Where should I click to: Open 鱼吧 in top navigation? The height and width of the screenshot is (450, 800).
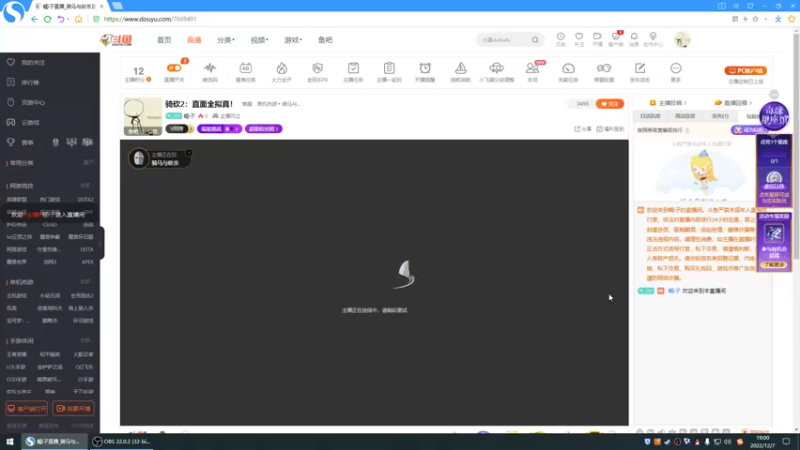325,40
